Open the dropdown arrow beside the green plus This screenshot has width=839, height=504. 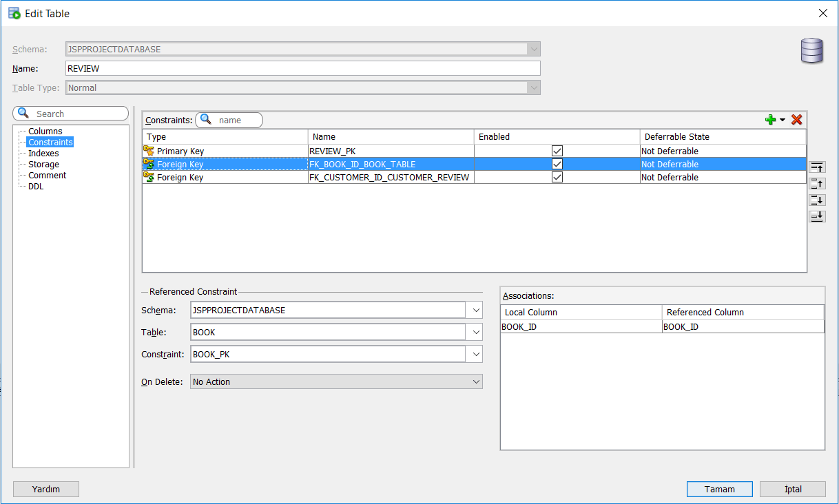783,120
